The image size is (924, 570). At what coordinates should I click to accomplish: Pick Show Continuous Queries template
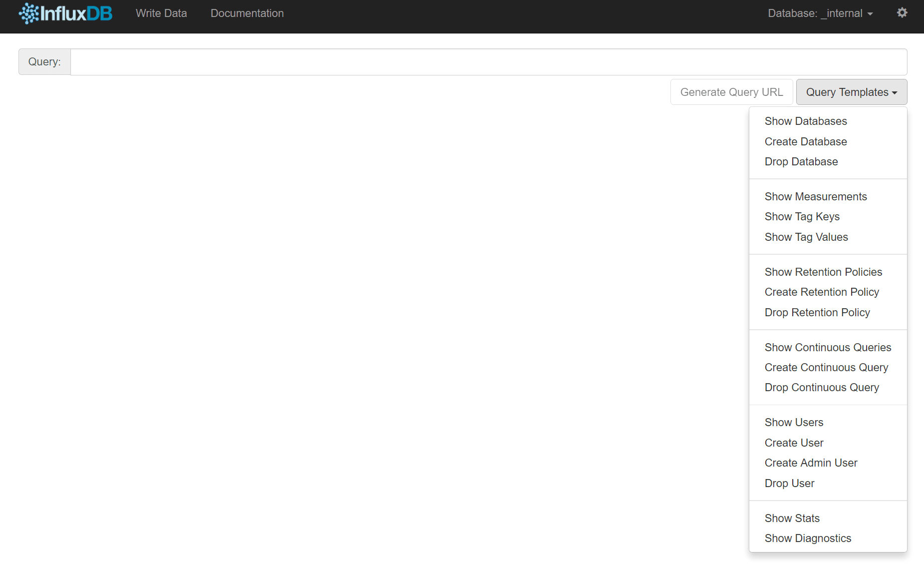click(828, 348)
